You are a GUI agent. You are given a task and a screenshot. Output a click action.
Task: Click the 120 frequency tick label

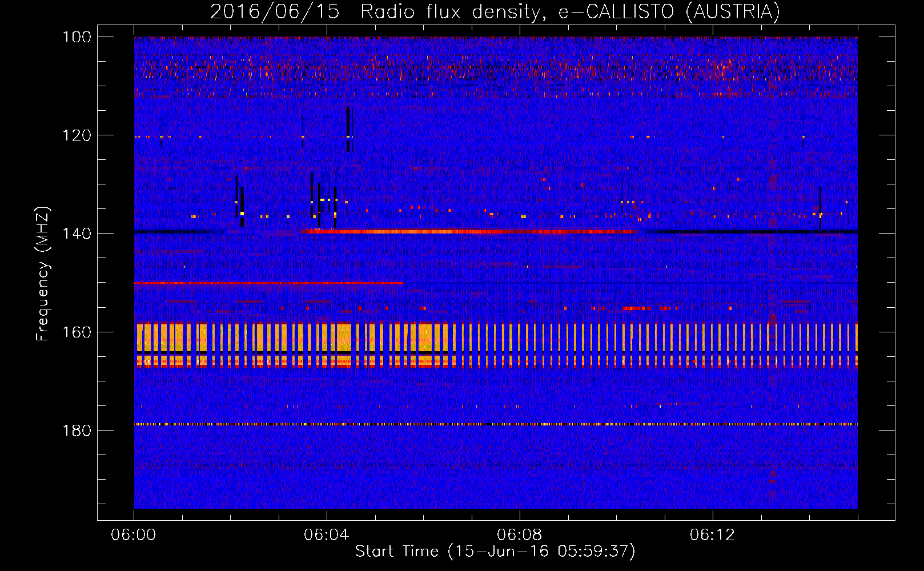tap(77, 135)
